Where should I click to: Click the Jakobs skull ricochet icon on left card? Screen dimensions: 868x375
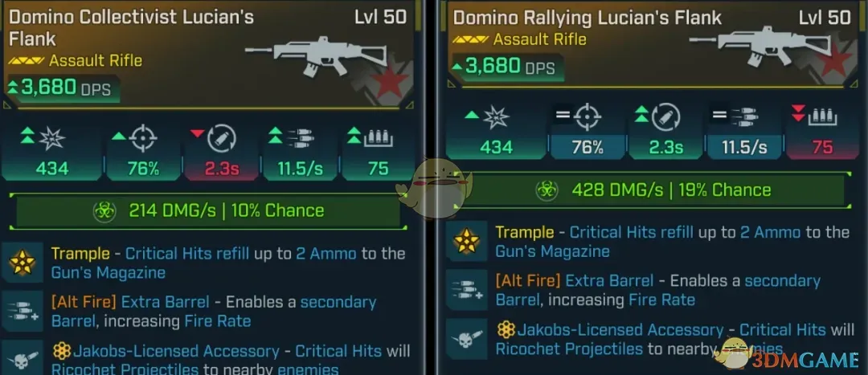pos(23,358)
